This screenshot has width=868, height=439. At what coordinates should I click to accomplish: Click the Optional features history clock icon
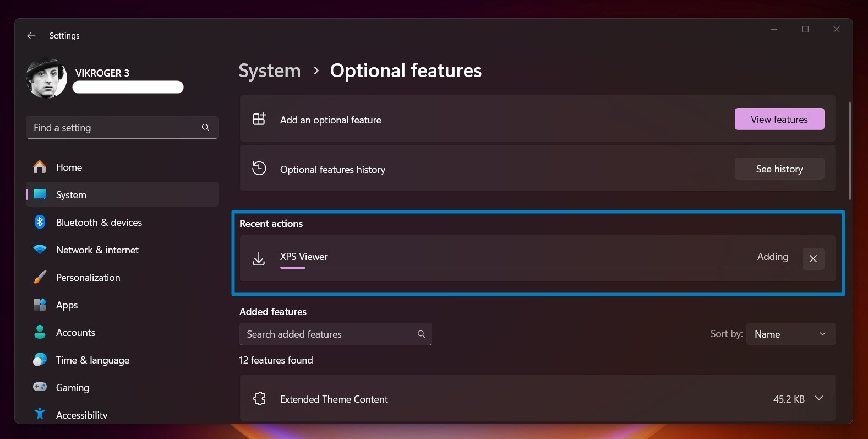(x=259, y=169)
